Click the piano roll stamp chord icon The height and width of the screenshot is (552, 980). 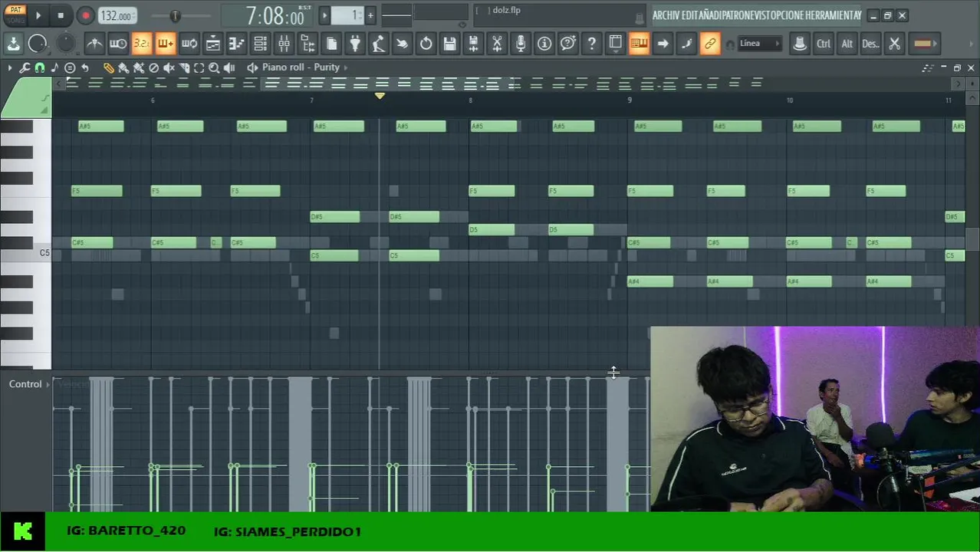[x=70, y=67]
